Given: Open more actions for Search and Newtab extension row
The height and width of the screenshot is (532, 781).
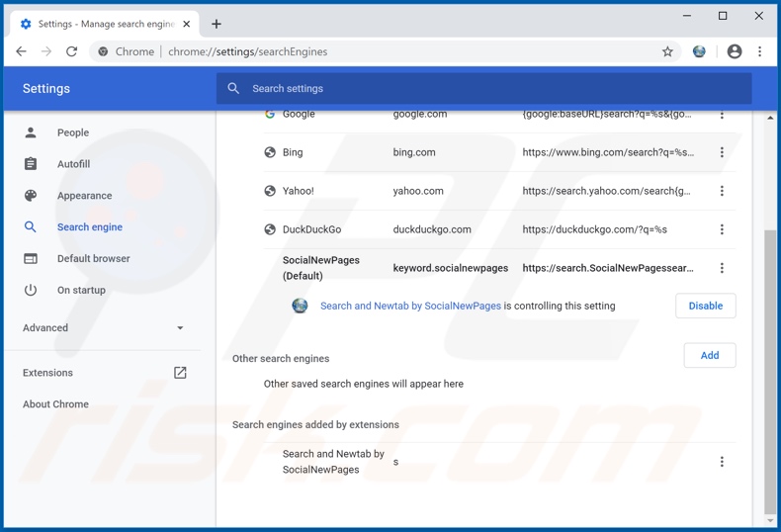Looking at the screenshot, I should (x=722, y=462).
